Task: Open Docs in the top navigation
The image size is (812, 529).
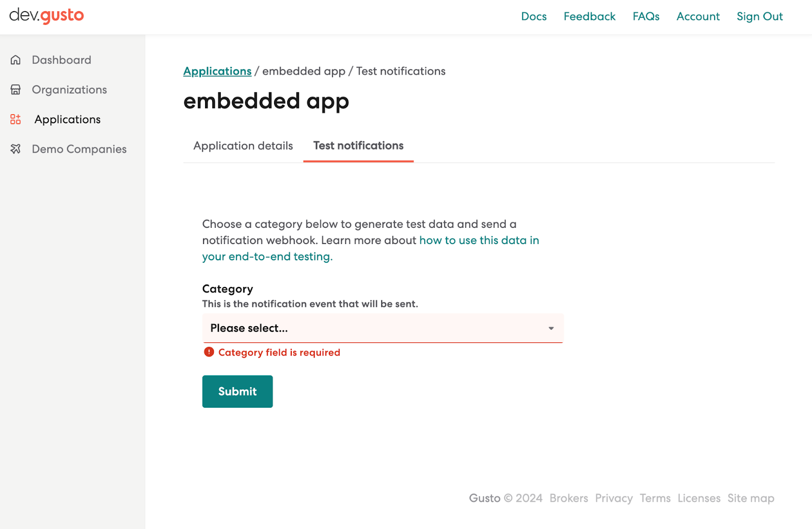Action: (x=534, y=17)
